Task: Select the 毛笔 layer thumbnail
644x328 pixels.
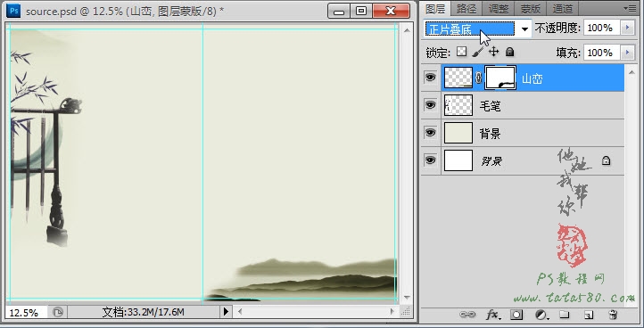Action: tap(458, 105)
